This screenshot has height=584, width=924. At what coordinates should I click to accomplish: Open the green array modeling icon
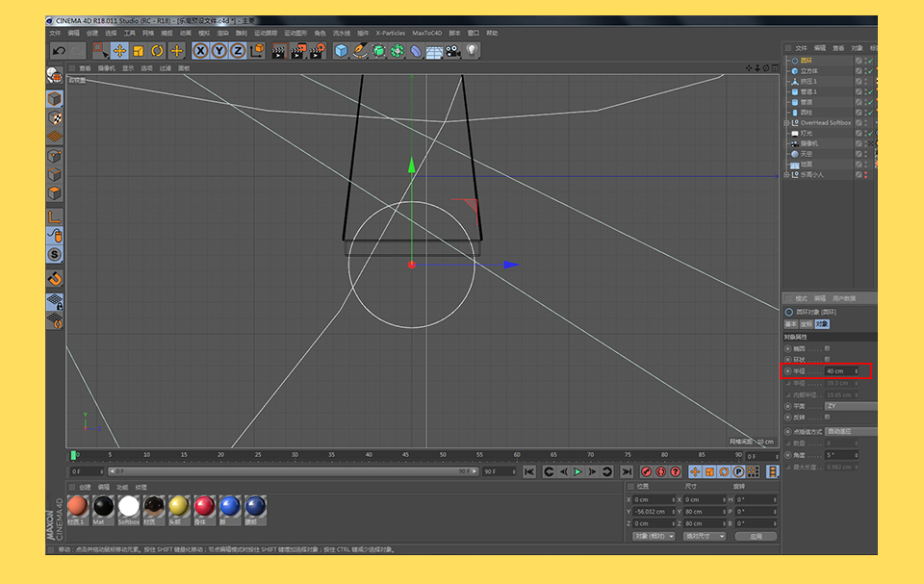[398, 51]
